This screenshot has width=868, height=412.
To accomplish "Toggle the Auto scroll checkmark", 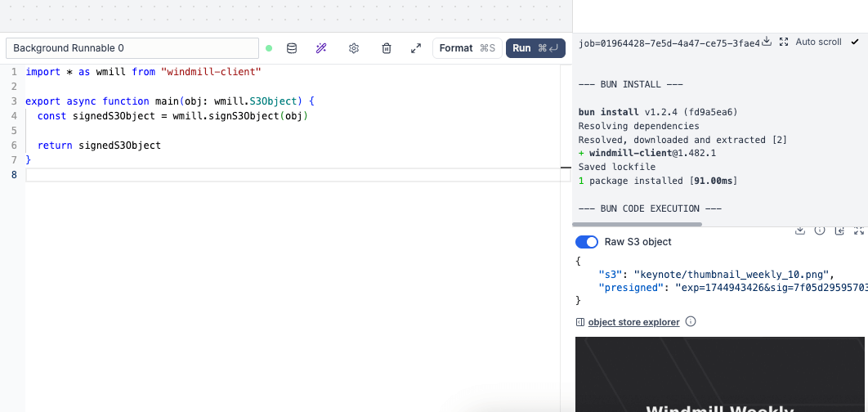I will (855, 42).
